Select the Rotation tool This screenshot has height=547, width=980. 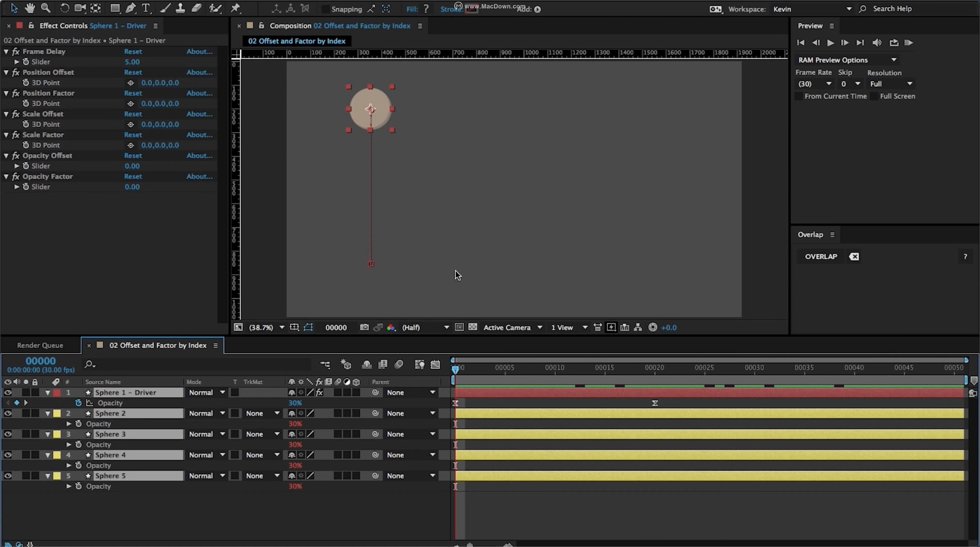pos(64,8)
